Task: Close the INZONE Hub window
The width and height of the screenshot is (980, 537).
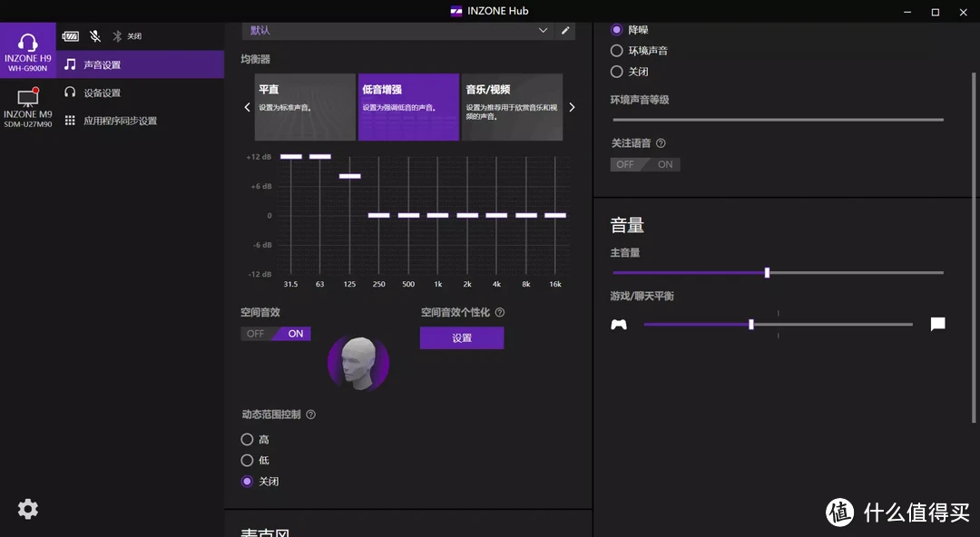Action: click(964, 12)
